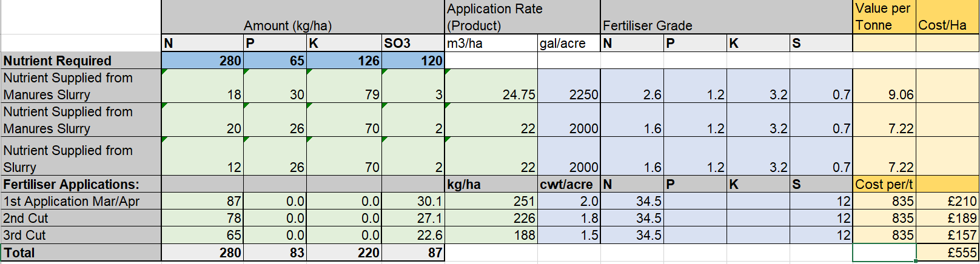
Task: Click the blue cell with value 126
Action: click(344, 61)
